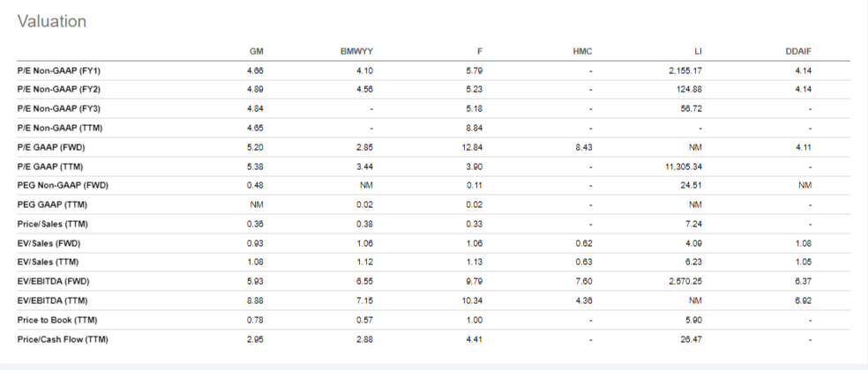Image resolution: width=868 pixels, height=370 pixels.
Task: Select the P/E Non-GAAP (FY2) row label
Action: click(59, 89)
